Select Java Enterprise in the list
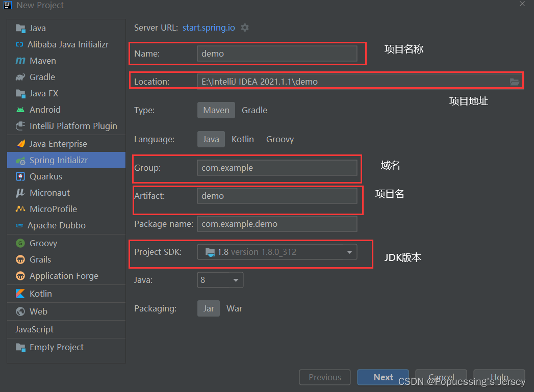This screenshot has height=392, width=534. tap(66, 144)
